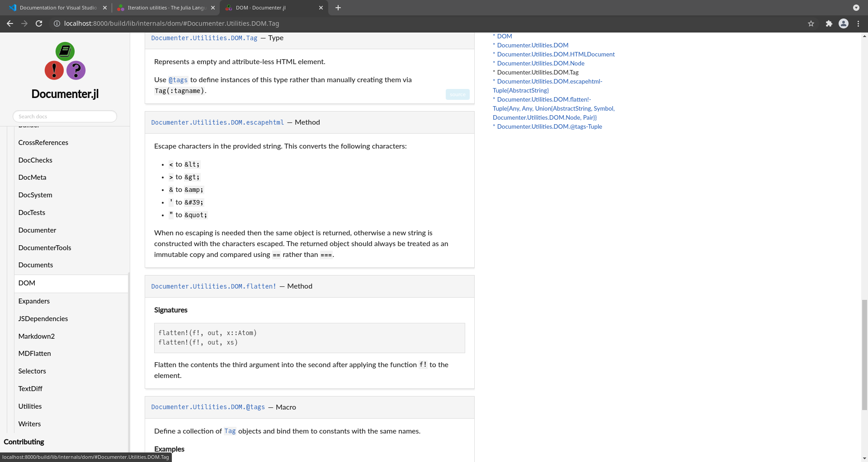
Task: Click the Documenter.Utilities.DOM.escapehtml heading link
Action: (217, 122)
